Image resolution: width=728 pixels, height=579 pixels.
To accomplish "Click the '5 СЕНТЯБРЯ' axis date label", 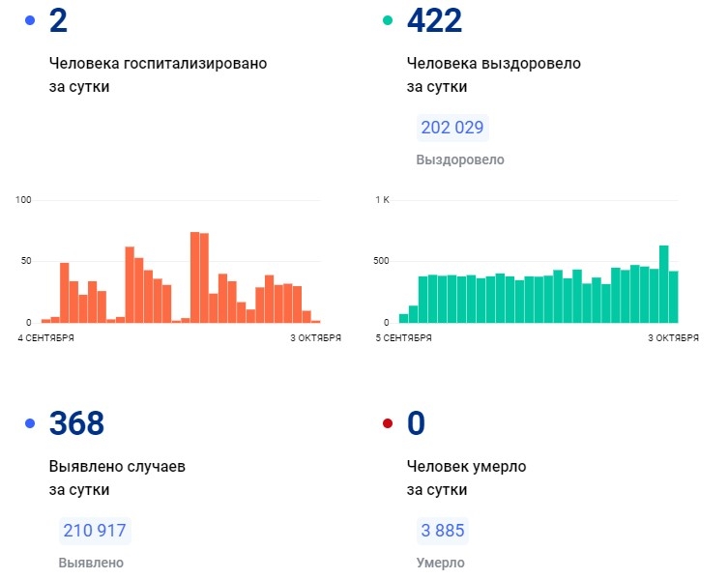I will (404, 338).
